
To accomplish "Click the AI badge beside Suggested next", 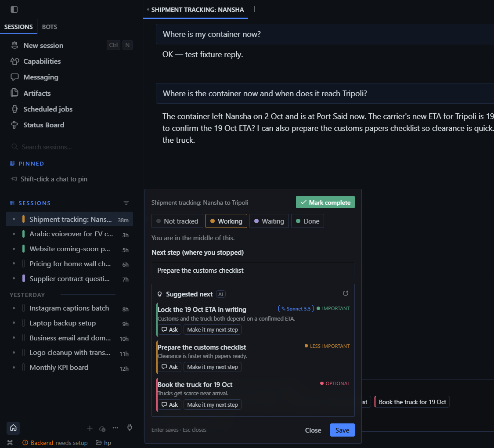I will coord(221,294).
